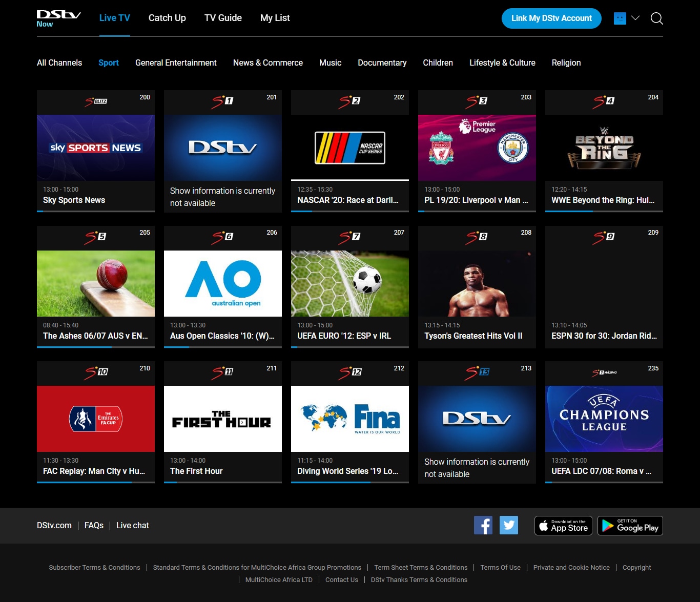Play the Fina Diving World Series thumbnail
Viewport: 700px width, 602px height.
pyautogui.click(x=350, y=419)
